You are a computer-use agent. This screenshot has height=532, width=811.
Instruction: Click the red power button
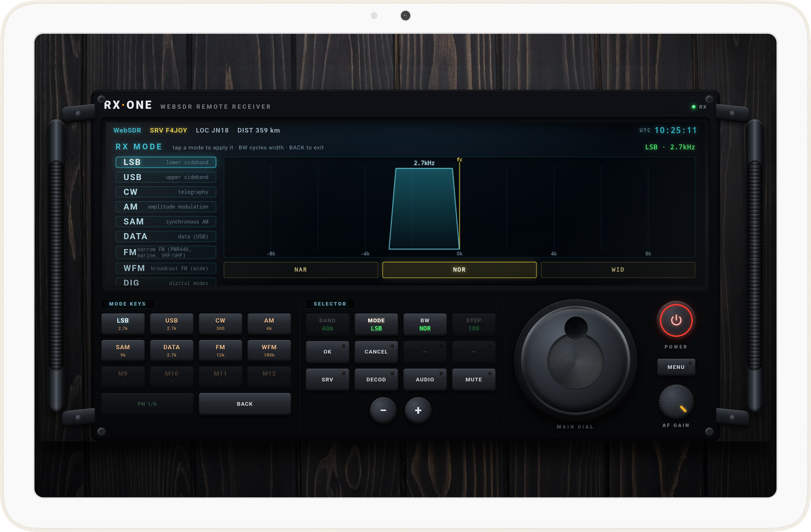(x=676, y=320)
